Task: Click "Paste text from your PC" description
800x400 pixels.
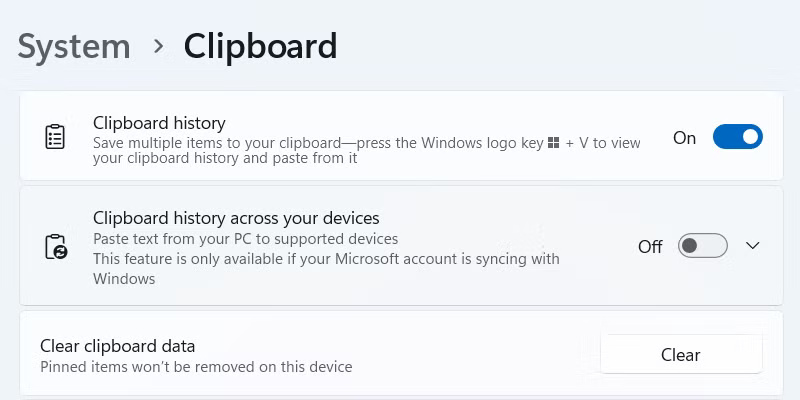Action: click(x=245, y=239)
